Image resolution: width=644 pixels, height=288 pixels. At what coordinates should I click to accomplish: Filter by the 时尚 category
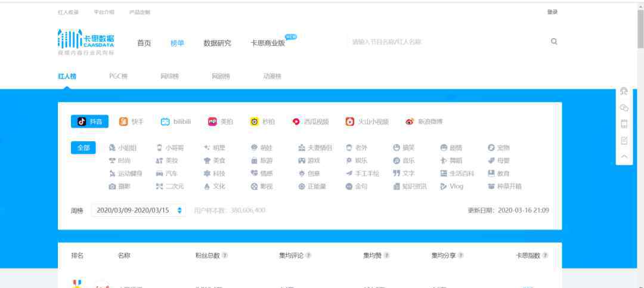click(120, 160)
